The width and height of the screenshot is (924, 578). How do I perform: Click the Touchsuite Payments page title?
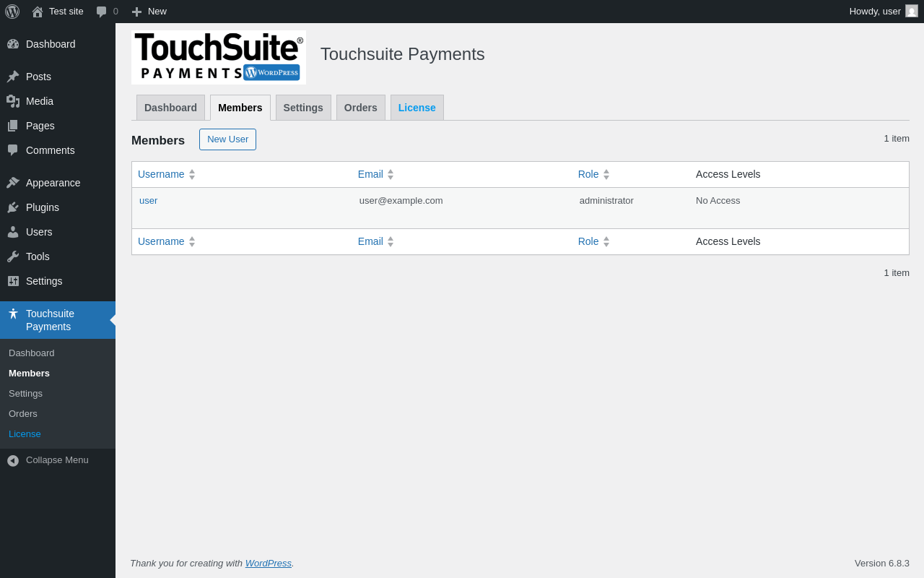[x=403, y=54]
